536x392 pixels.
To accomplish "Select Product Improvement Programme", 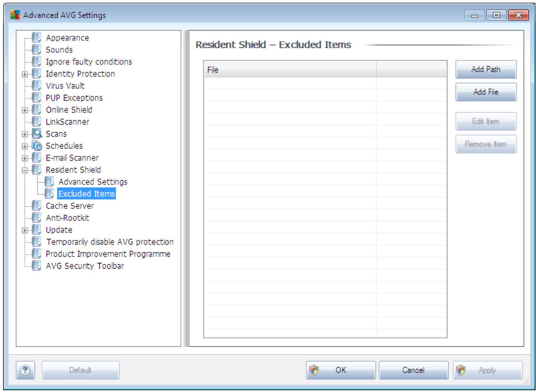I will pyautogui.click(x=108, y=253).
